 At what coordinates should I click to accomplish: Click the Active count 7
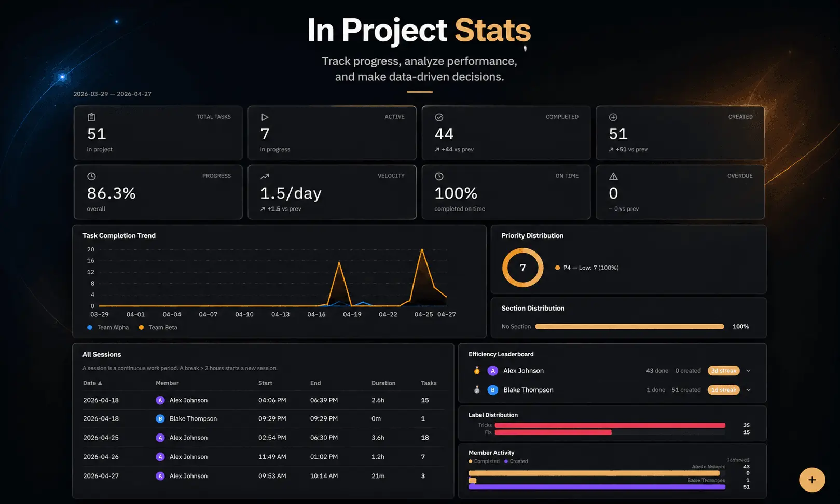(265, 134)
